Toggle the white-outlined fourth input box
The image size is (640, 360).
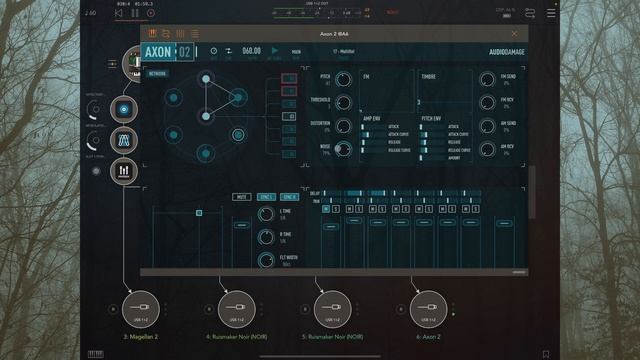click(289, 116)
